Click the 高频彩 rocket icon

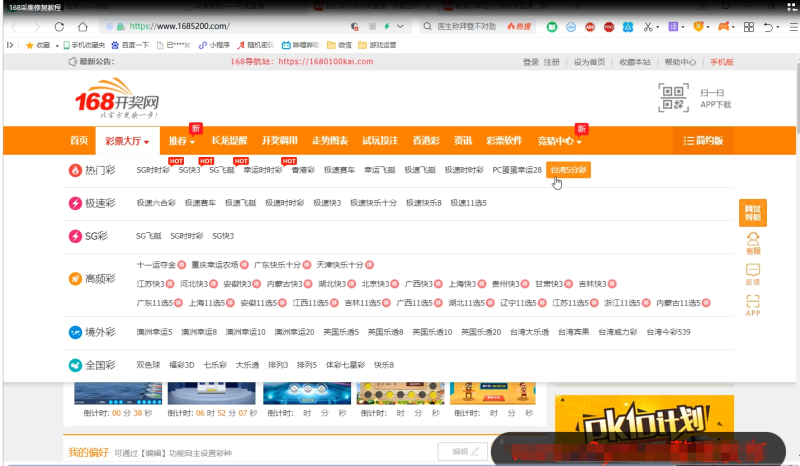point(75,279)
